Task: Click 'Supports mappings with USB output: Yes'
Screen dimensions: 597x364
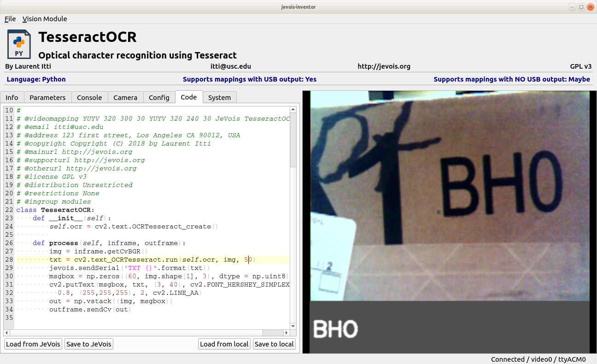Action: click(250, 79)
